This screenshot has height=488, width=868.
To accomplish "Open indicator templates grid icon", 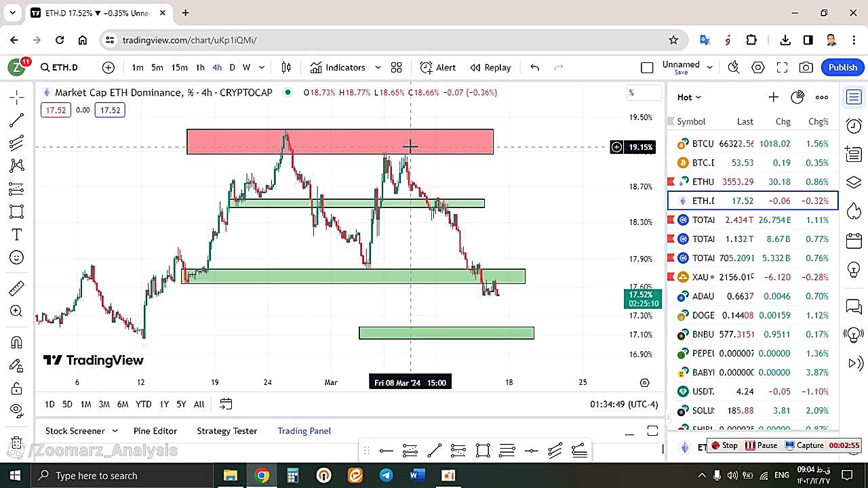I will click(396, 67).
